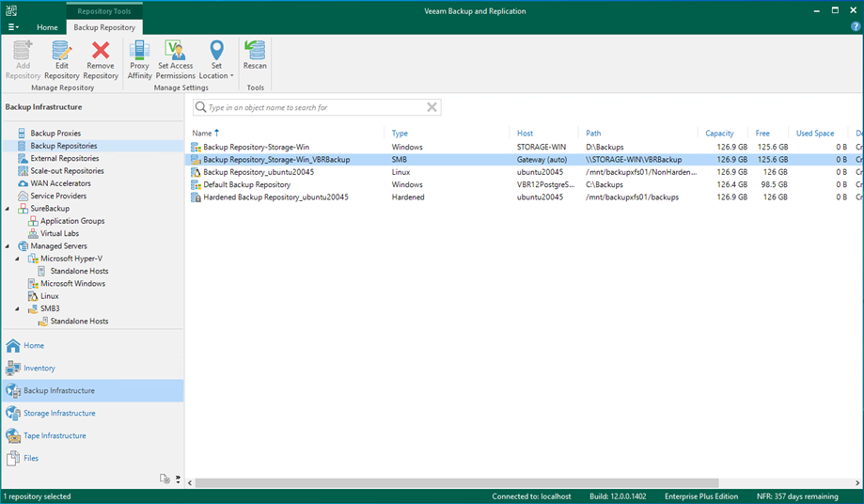The height and width of the screenshot is (504, 864).
Task: Click the Set Location pin icon
Action: (216, 50)
